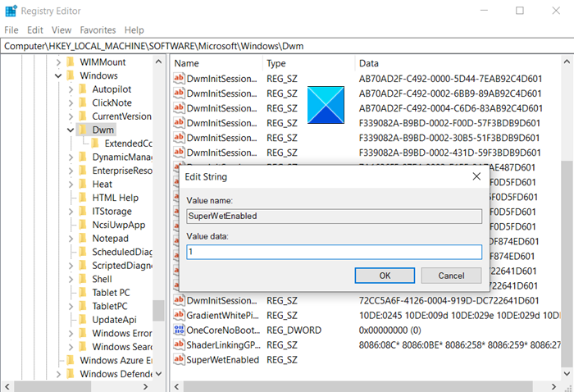Click tree pane horizontal scroll right arrow
574x392 pixels.
pos(145,386)
